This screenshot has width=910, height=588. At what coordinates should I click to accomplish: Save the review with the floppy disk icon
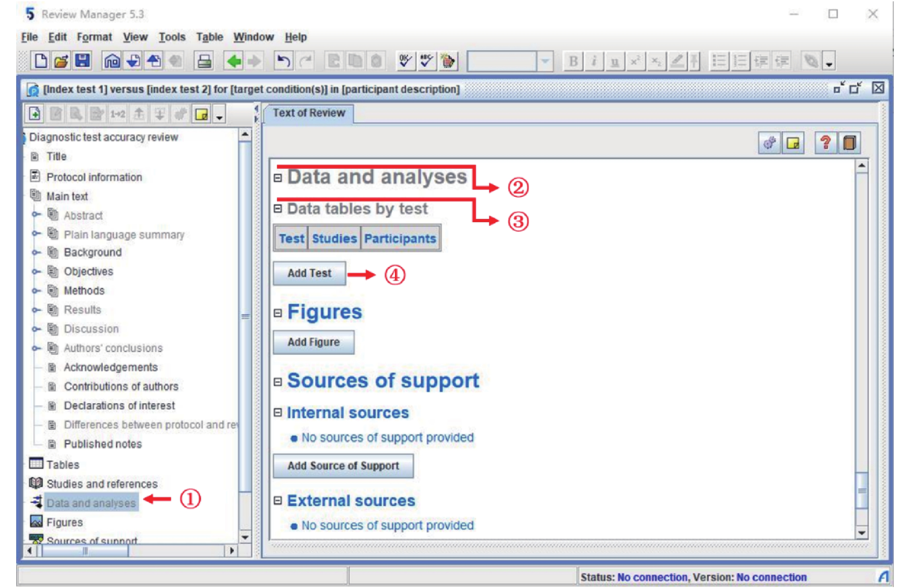pos(82,61)
